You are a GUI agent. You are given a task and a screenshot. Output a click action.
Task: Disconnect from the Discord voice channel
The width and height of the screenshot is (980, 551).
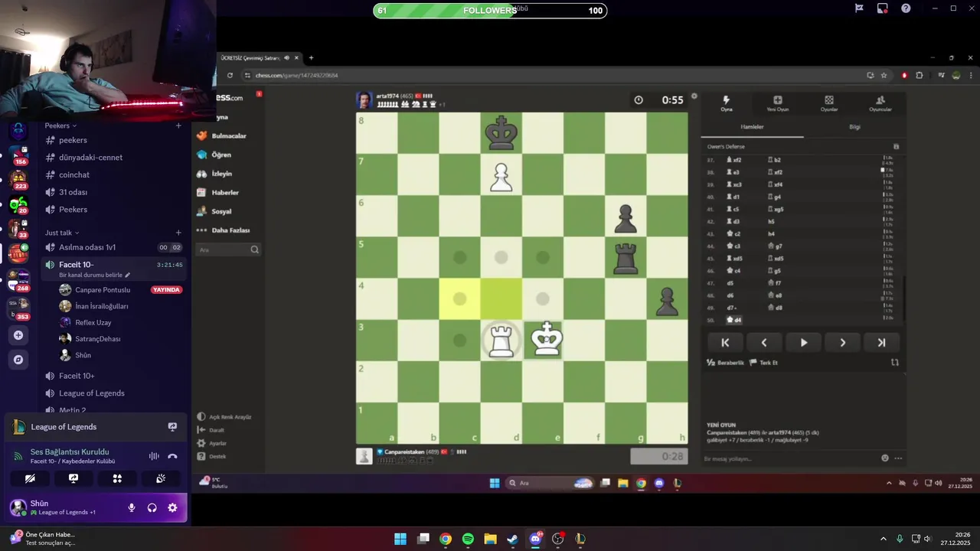pos(172,456)
